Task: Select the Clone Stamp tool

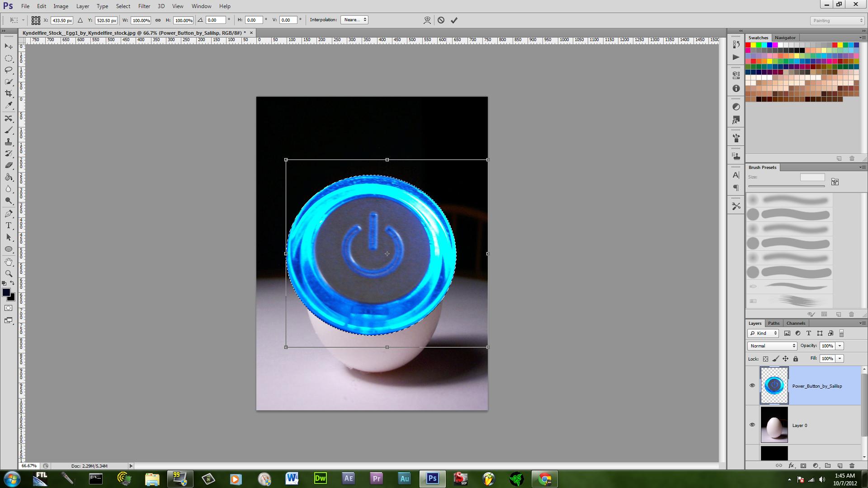Action: (x=9, y=142)
